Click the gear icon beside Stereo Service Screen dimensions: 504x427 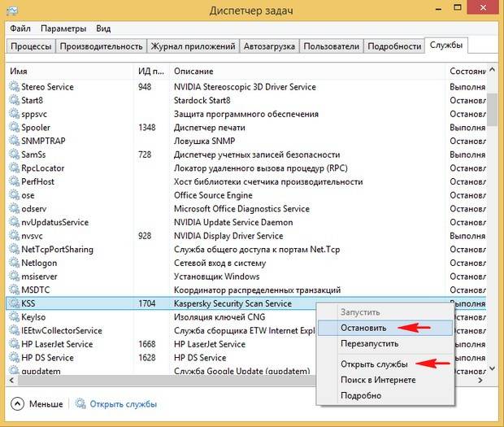14,87
